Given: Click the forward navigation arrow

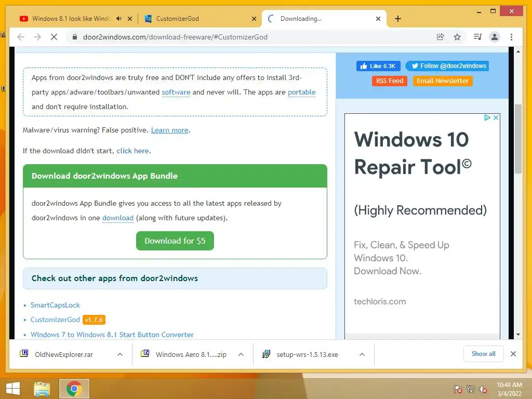Looking at the screenshot, I should [x=37, y=37].
